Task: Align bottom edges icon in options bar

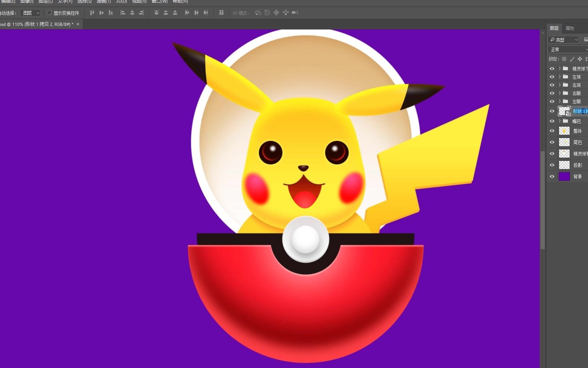Action: click(111, 13)
